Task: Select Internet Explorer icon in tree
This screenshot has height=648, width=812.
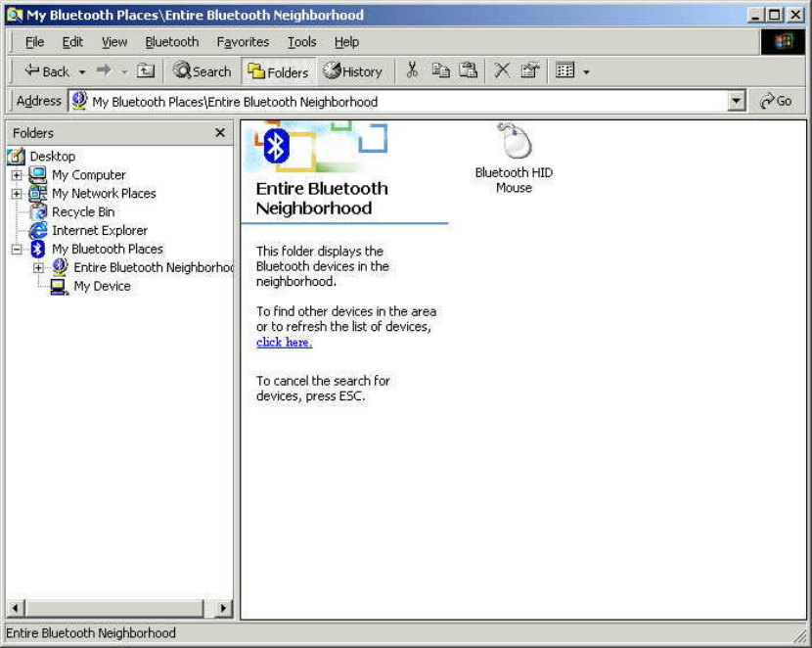Action: pyautogui.click(x=38, y=230)
